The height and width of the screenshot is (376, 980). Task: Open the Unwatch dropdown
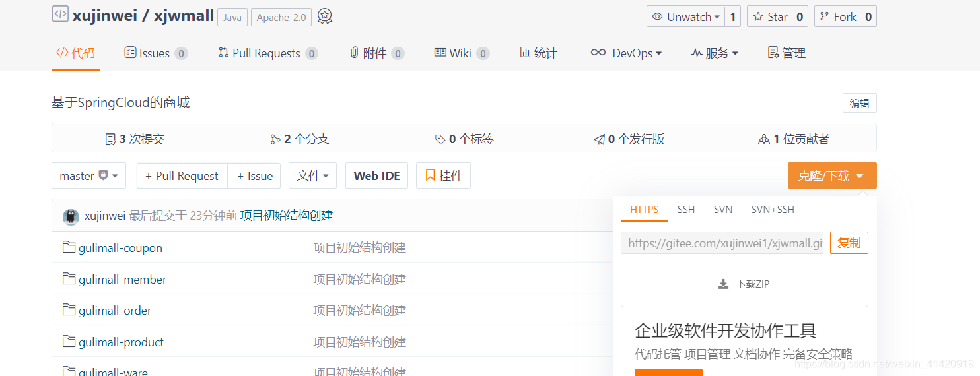pos(685,17)
